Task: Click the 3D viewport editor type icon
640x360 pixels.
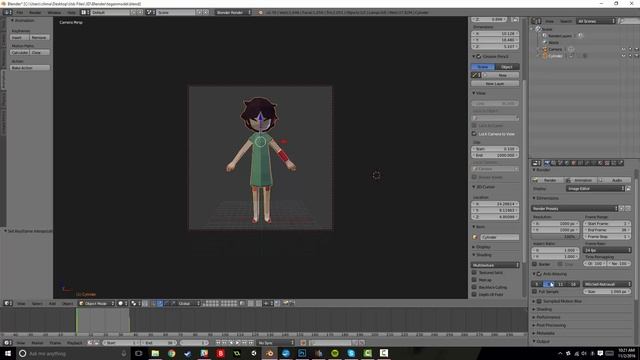Action: coord(7,303)
